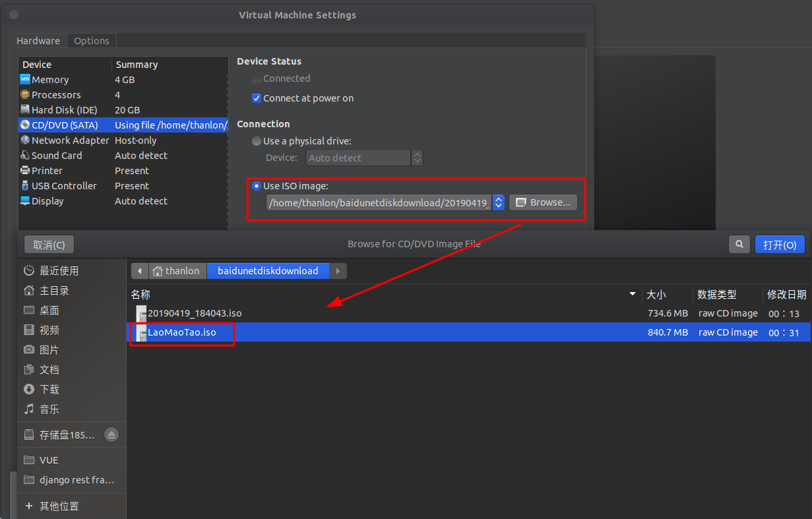Click 取消(C) cancel button
This screenshot has width=812, height=519.
click(x=49, y=245)
